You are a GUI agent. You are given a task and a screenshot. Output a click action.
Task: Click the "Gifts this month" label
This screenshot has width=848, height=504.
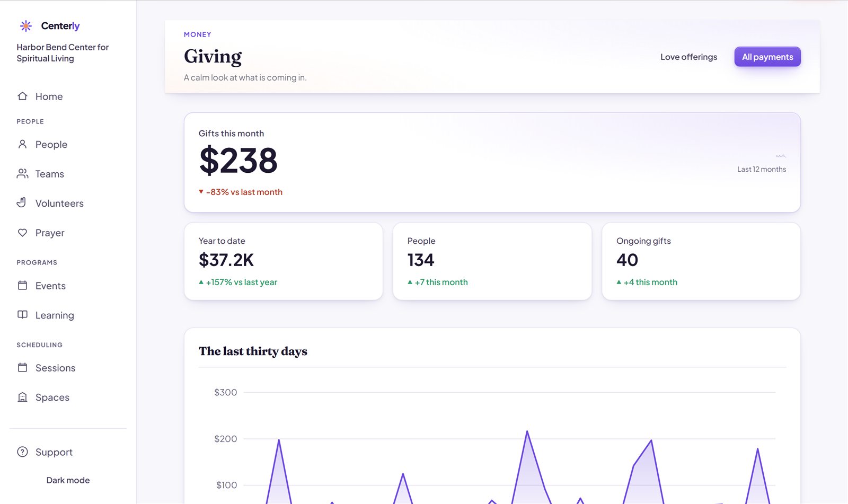[231, 134]
